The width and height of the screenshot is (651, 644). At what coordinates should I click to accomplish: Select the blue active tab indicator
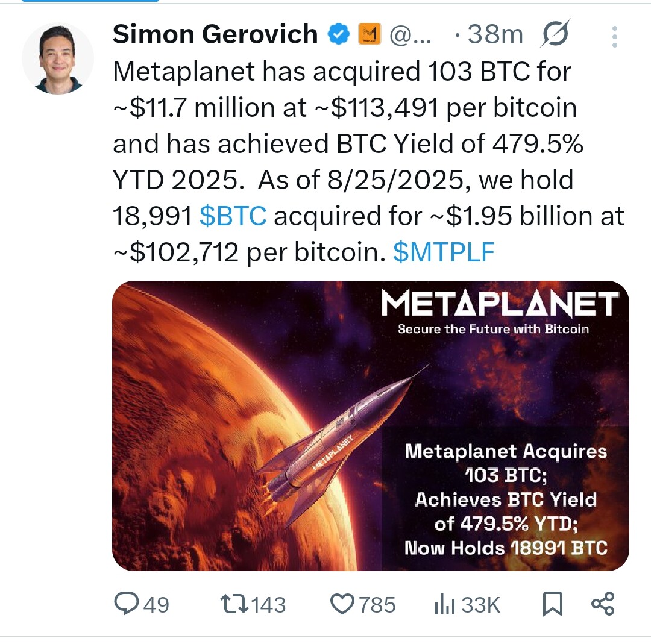(x=90, y=1)
